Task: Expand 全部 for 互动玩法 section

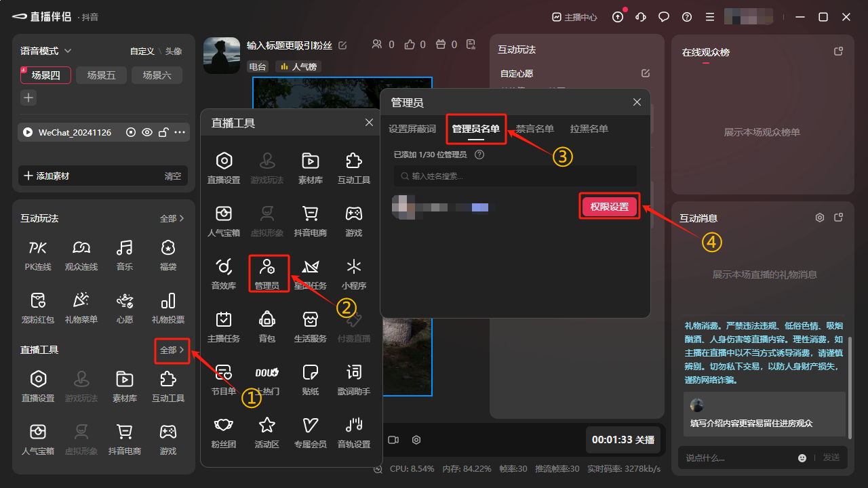Action: [172, 218]
